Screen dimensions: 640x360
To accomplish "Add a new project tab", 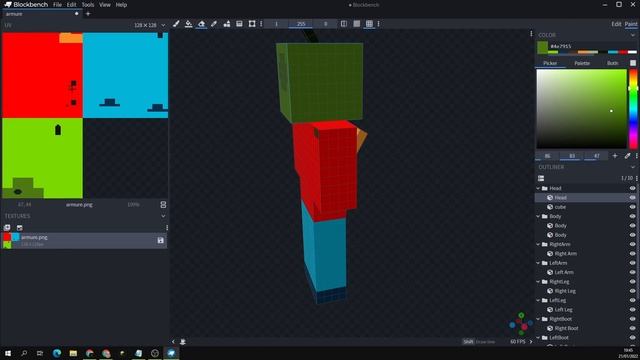I will (88, 13).
